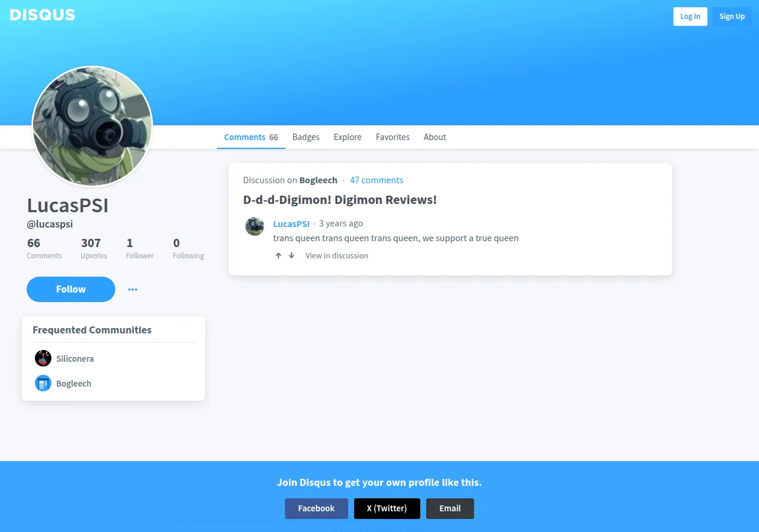Viewport: 759px width, 532px height.
Task: Join Disqus with X (Twitter)
Action: [x=387, y=508]
